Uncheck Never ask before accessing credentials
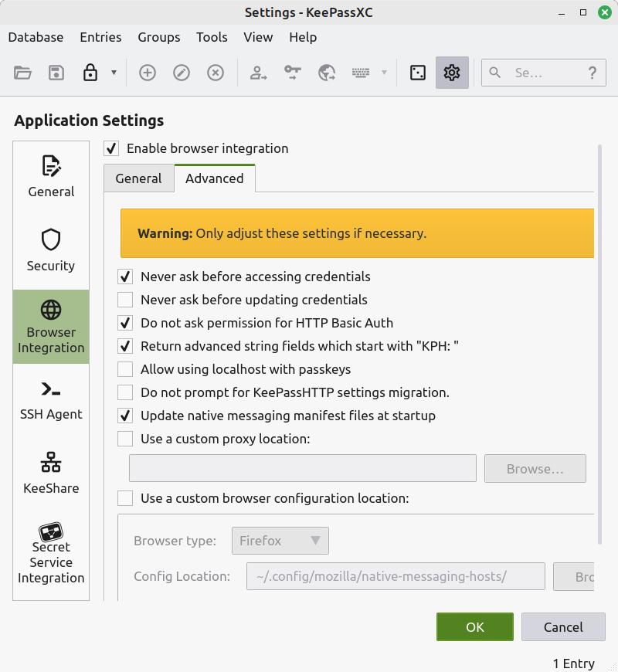This screenshot has height=672, width=618. 125,277
